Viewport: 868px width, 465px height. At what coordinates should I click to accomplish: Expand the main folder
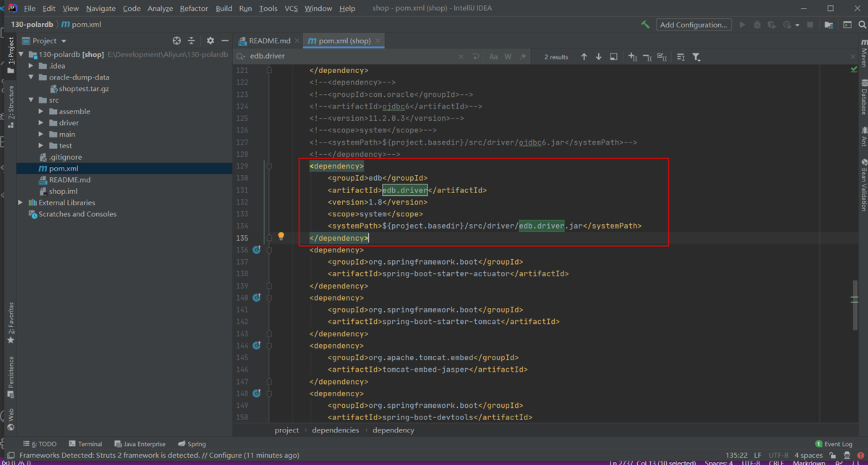[x=41, y=134]
